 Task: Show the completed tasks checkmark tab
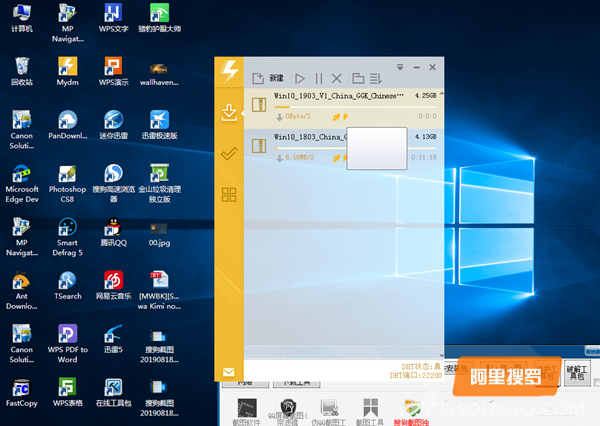coord(229,154)
